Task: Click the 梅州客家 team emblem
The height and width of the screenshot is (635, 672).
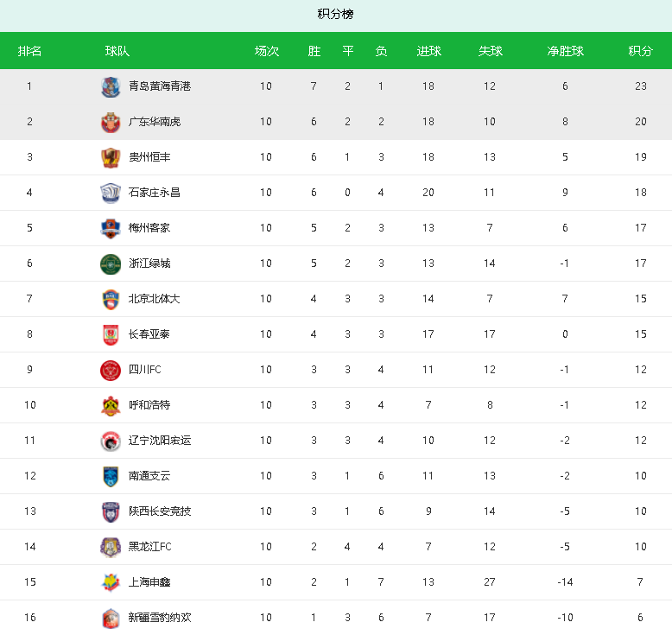Action: [x=111, y=229]
